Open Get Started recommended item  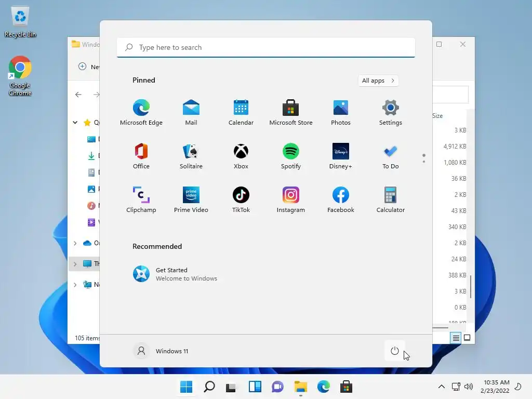[x=175, y=274]
